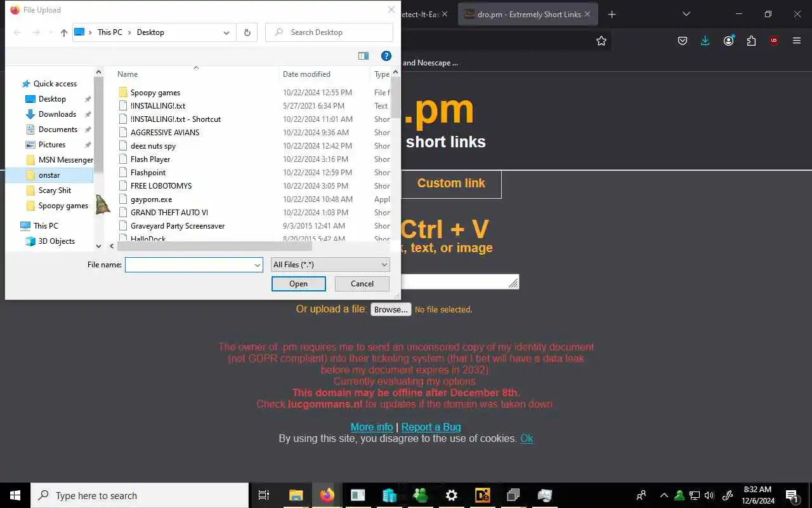Select the MSN Messenger folder shortcut

click(65, 160)
